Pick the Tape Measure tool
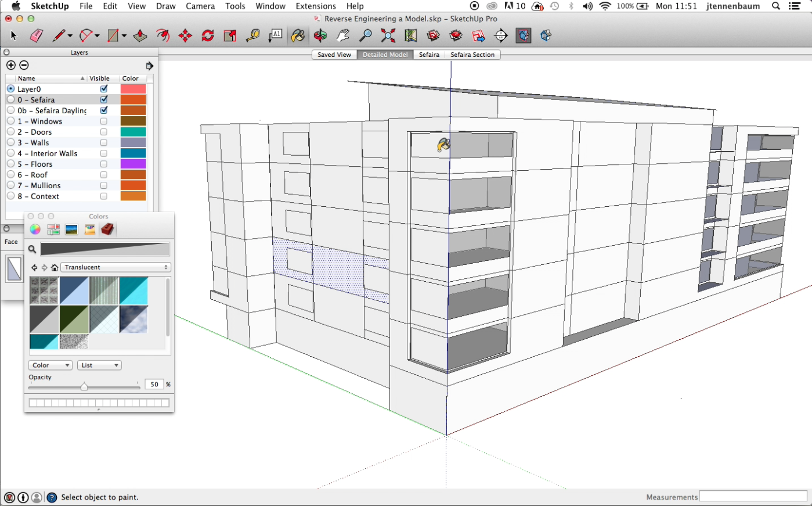This screenshot has height=506, width=812. (252, 36)
